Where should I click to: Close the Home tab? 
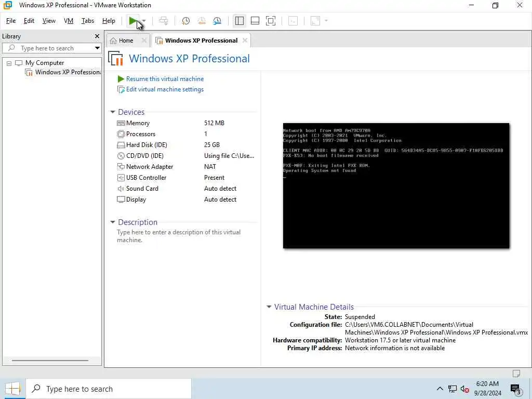click(144, 41)
